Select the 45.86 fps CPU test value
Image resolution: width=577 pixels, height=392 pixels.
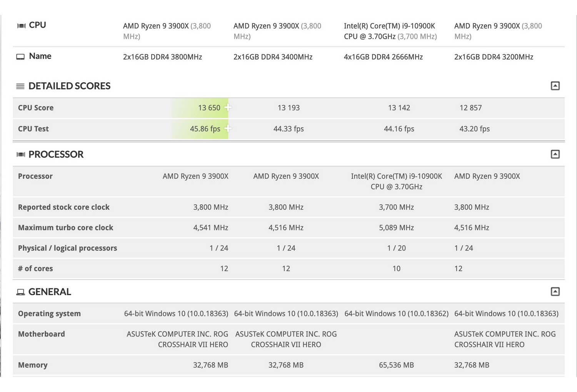205,129
